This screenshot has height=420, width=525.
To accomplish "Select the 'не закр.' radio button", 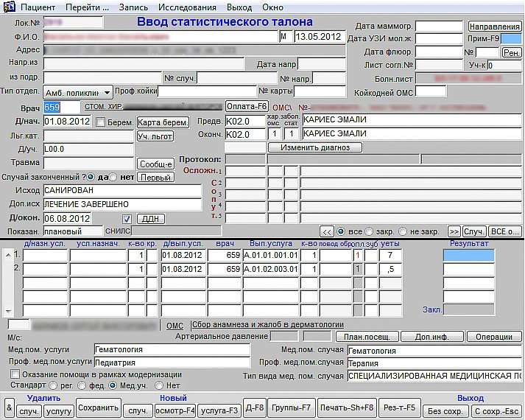I will pyautogui.click(x=403, y=231).
